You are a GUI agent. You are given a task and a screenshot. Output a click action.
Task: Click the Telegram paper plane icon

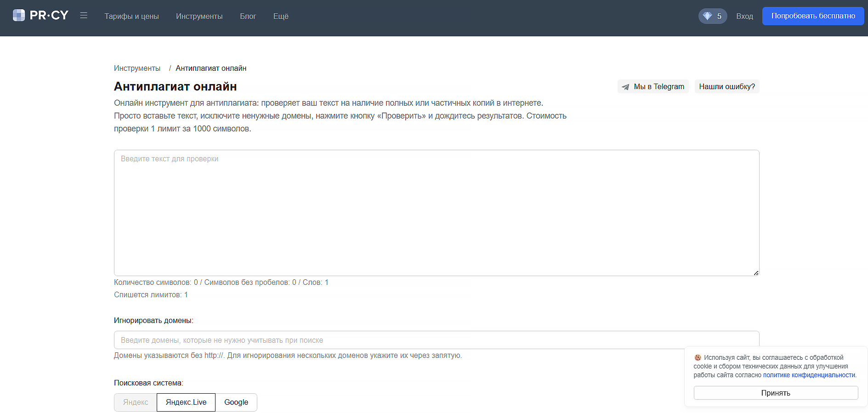pyautogui.click(x=625, y=87)
